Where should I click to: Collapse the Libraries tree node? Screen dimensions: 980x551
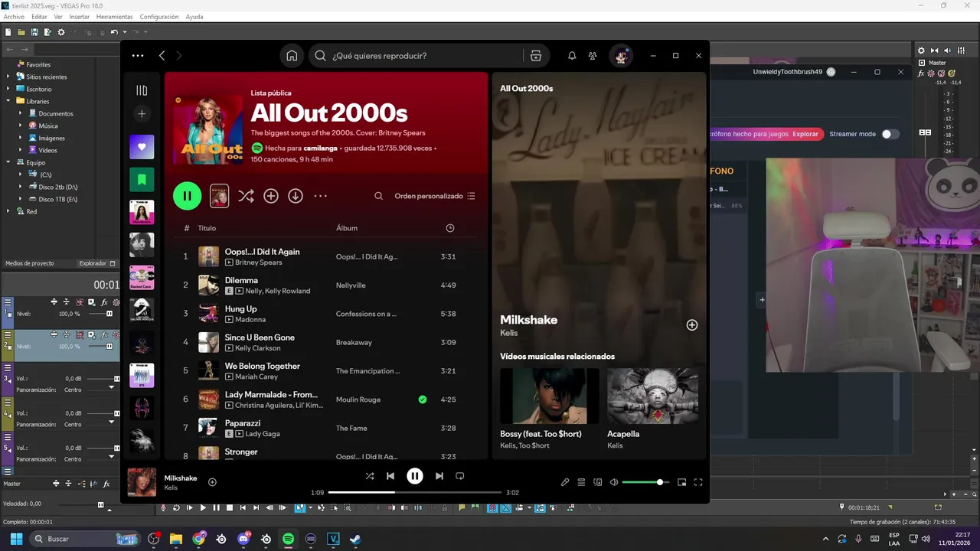(8, 101)
